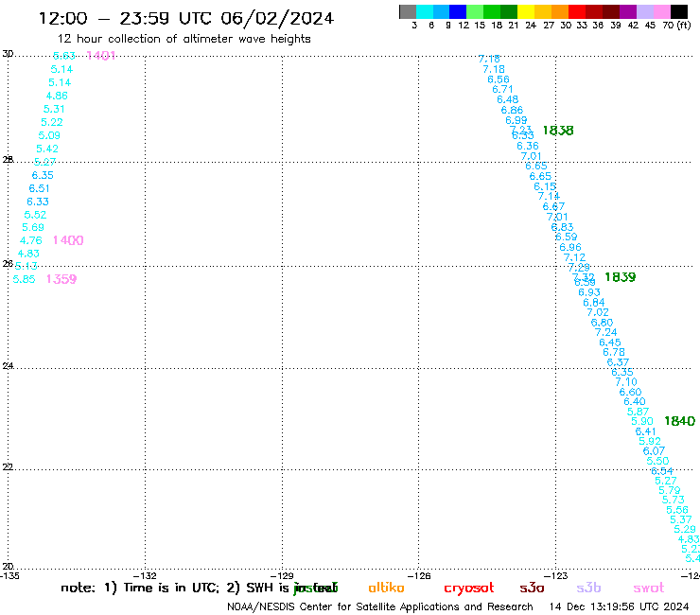Viewport: 700px width, 615px height.
Task: Click the NOAA/NESDIS footer credit text
Action: [x=380, y=606]
